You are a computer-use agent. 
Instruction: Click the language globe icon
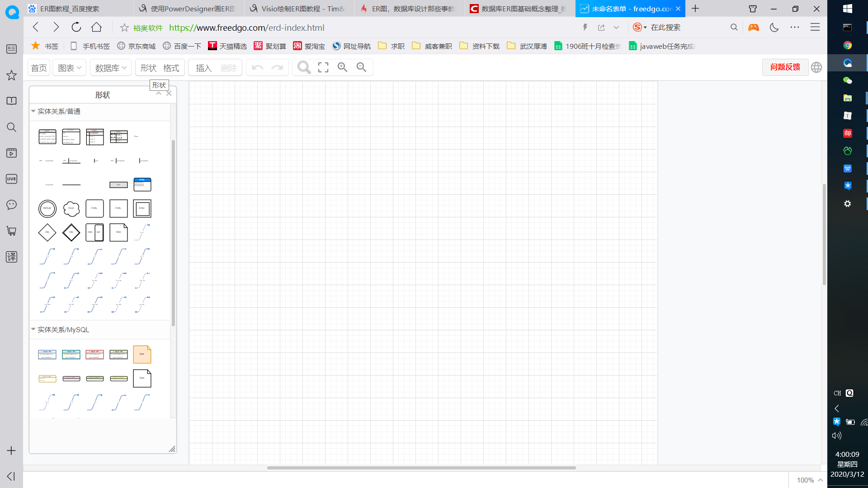pos(816,67)
